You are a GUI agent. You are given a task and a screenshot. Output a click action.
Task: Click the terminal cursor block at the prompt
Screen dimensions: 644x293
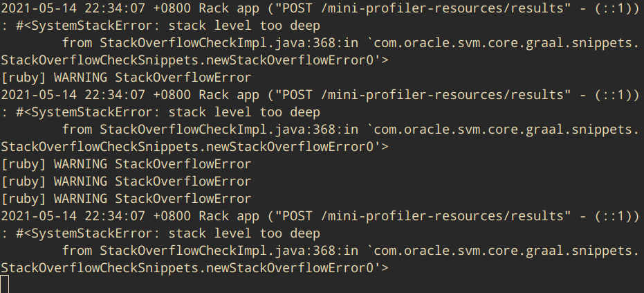point(5,285)
